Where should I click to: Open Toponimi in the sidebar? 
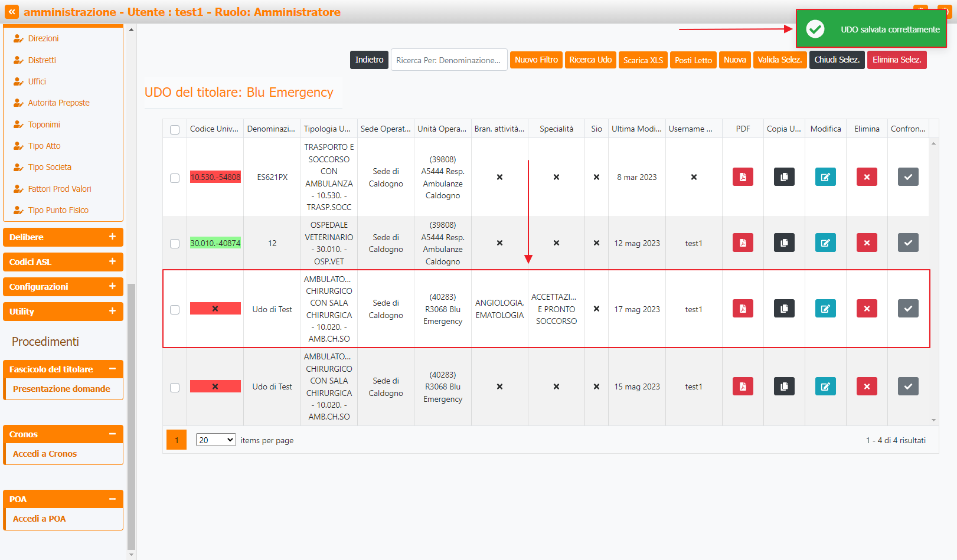coord(44,125)
